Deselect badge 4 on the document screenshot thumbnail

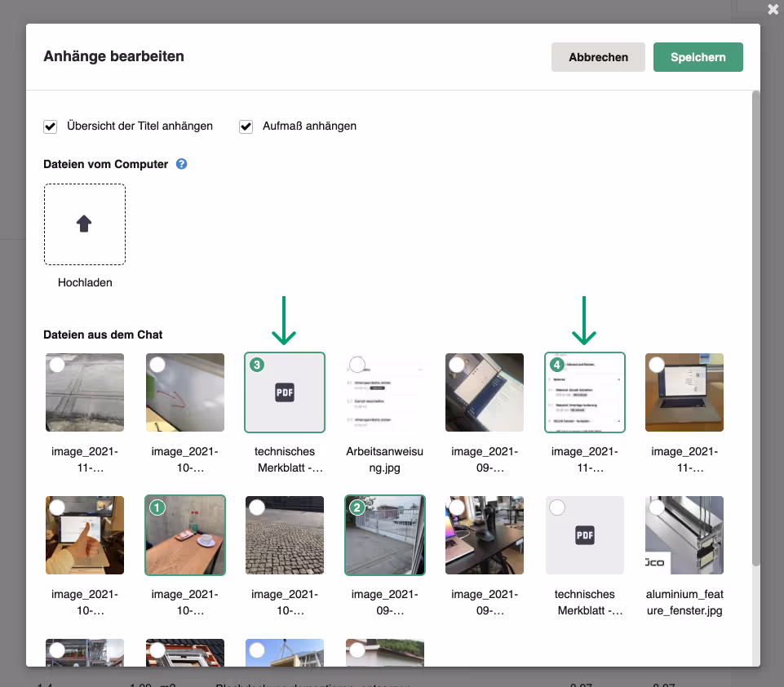point(557,365)
